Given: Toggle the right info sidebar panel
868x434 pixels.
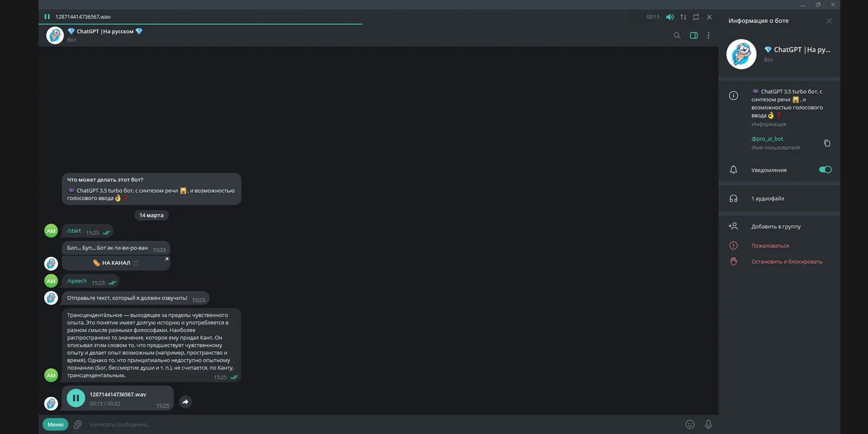Looking at the screenshot, I should pyautogui.click(x=694, y=35).
